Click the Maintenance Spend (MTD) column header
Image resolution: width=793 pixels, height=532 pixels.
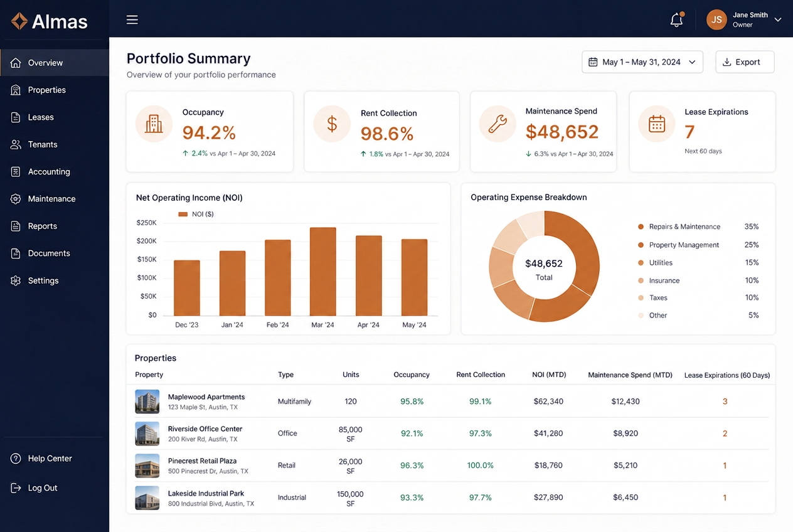tap(630, 375)
